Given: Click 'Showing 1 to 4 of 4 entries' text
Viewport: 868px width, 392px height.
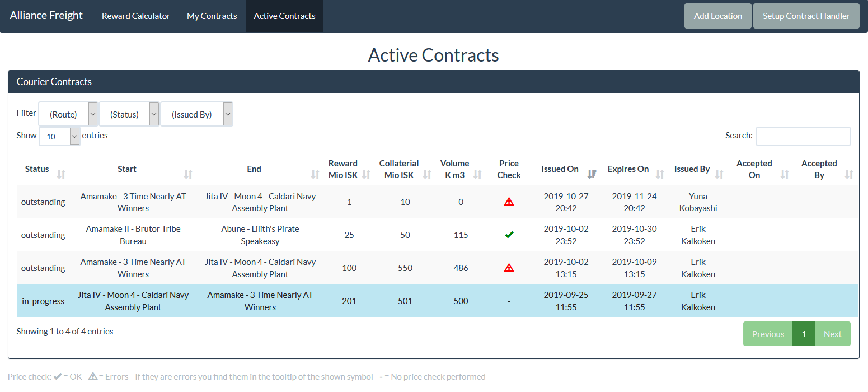Looking at the screenshot, I should 65,332.
